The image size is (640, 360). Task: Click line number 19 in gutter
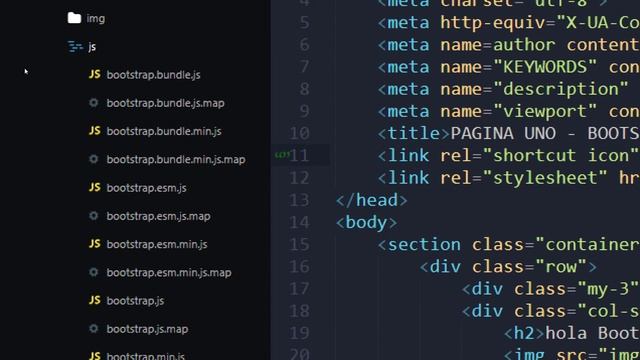tap(300, 333)
